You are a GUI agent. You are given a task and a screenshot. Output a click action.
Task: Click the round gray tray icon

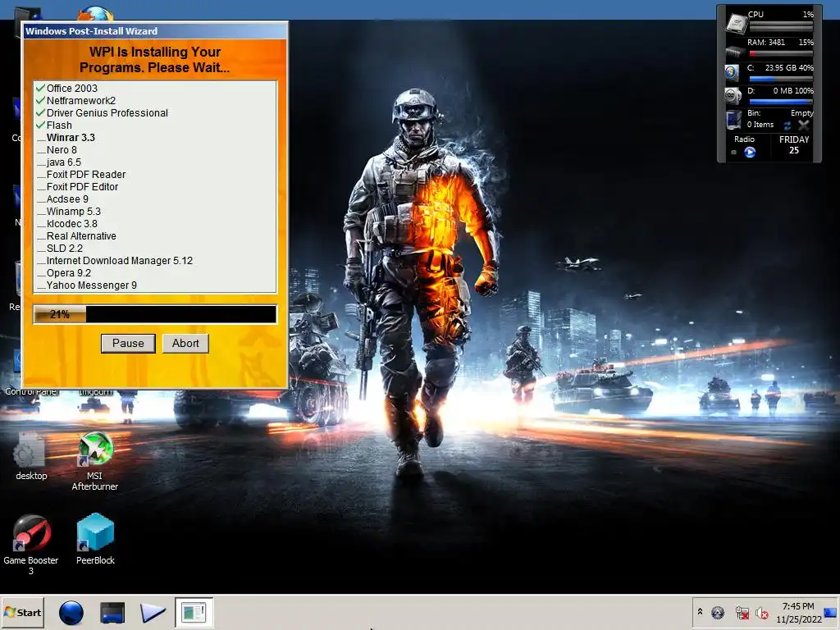718,612
